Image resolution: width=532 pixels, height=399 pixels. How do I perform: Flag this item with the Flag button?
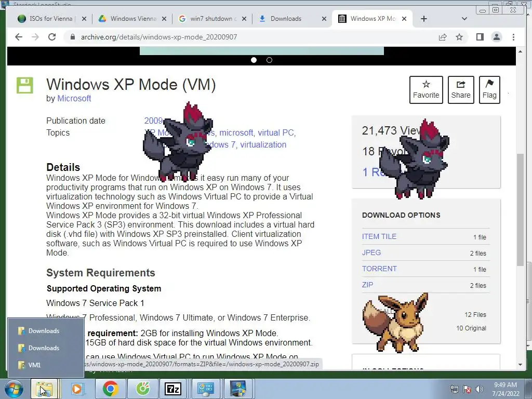click(489, 90)
